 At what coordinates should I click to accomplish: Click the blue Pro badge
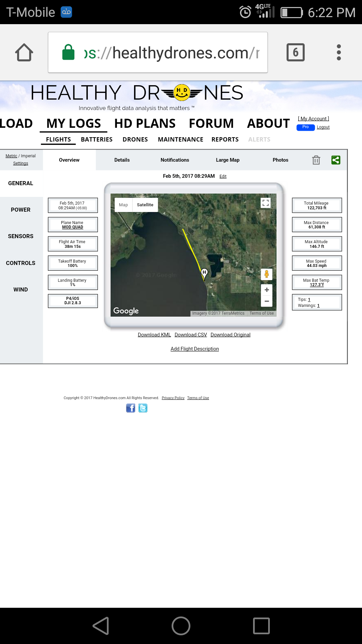[306, 127]
